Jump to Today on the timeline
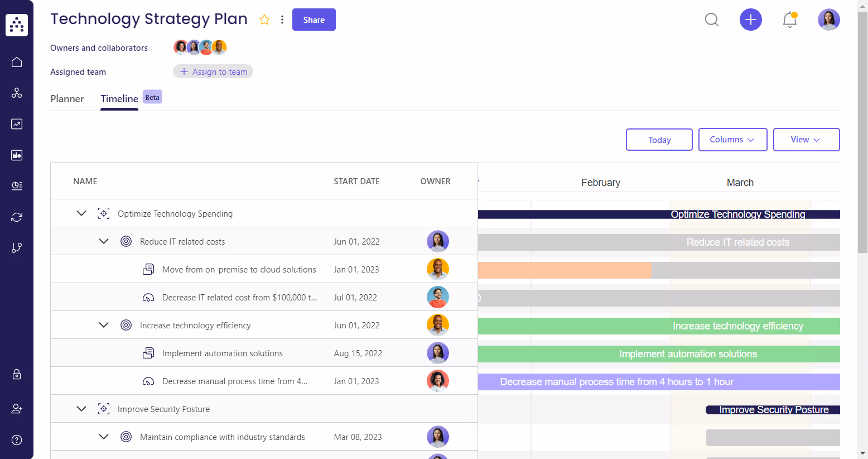Screen dimensions: 868x459 pos(659,140)
